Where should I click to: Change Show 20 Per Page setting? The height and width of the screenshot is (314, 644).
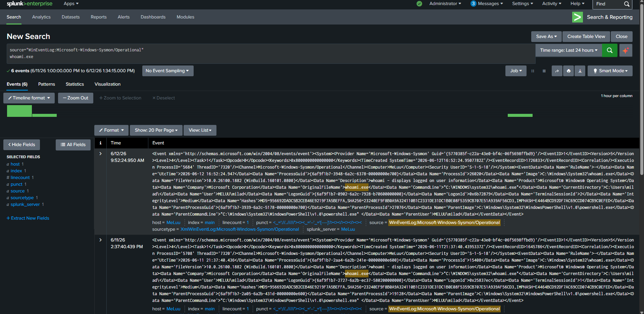156,130
